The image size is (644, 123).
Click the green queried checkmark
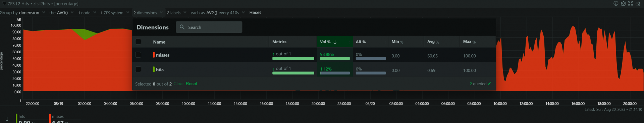[489, 83]
